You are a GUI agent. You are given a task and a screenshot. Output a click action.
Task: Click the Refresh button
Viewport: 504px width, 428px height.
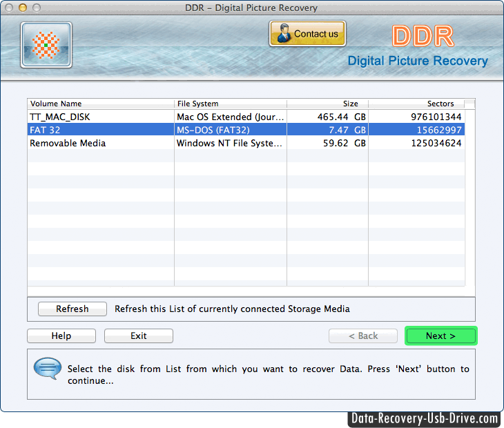[72, 309]
